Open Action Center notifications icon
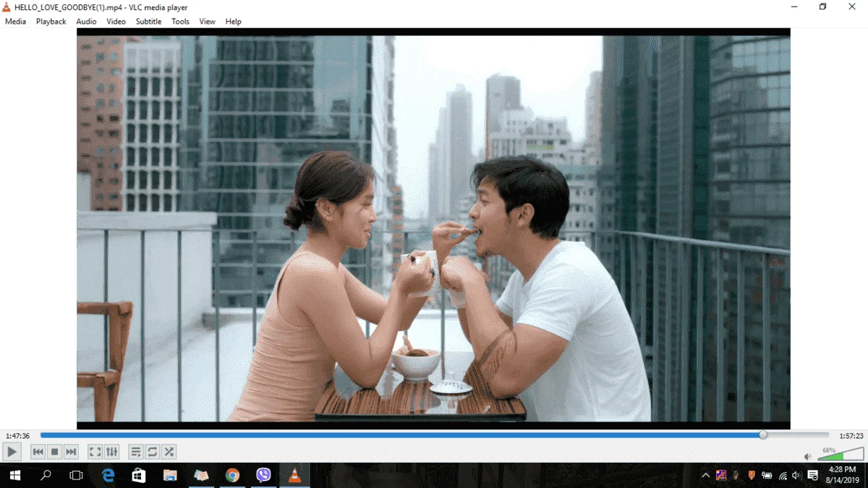The height and width of the screenshot is (488, 868). [x=812, y=476]
